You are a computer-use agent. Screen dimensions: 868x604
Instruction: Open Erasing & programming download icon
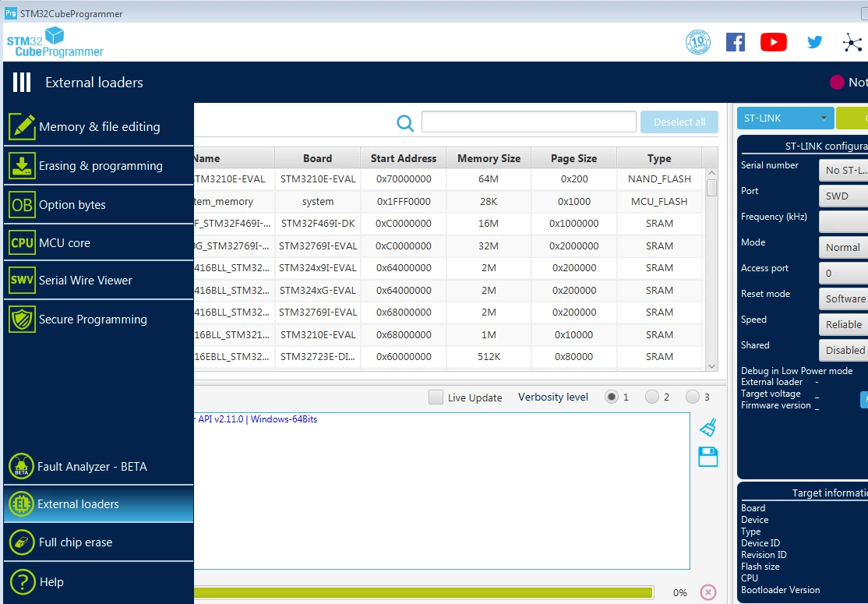pyautogui.click(x=22, y=165)
